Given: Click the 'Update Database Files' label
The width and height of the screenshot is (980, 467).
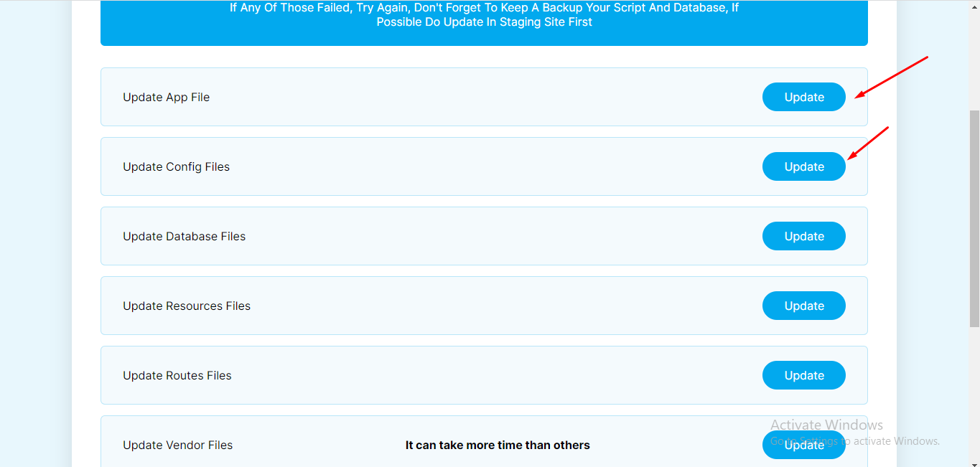Looking at the screenshot, I should 184,236.
